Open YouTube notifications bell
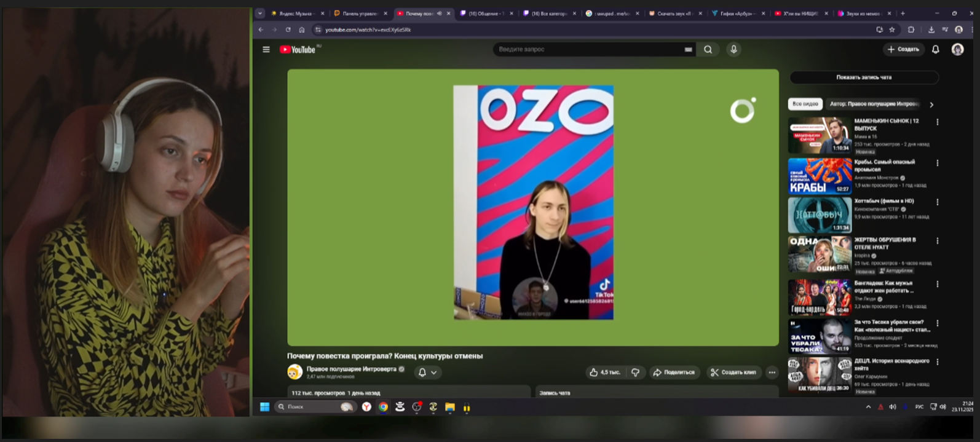Image resolution: width=980 pixels, height=442 pixels. coord(936,50)
